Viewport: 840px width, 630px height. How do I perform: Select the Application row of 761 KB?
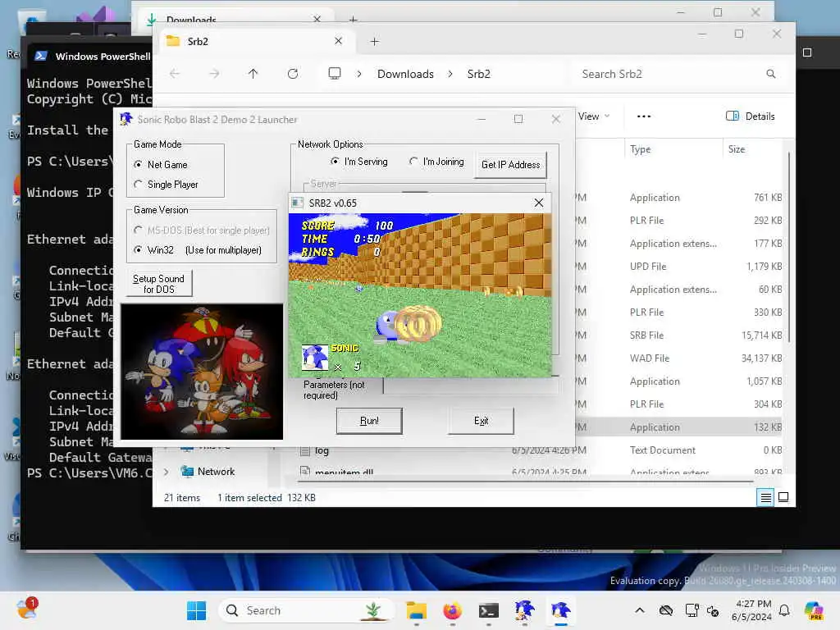click(x=680, y=198)
